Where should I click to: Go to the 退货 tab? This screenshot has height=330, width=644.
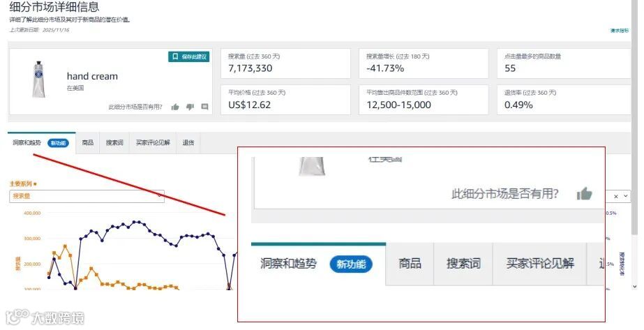tap(188, 143)
